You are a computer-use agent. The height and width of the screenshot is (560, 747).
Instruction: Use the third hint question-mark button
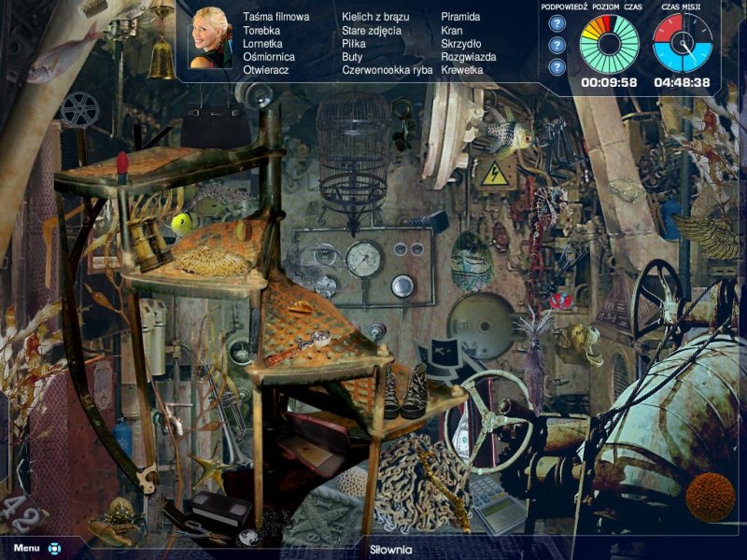click(x=557, y=66)
